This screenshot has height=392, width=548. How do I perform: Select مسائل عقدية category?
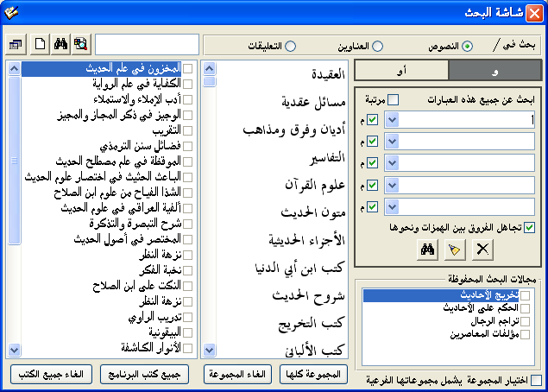coord(313,102)
